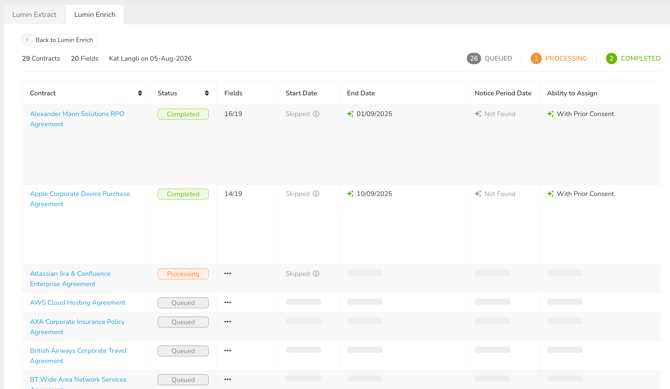Filter by COMPLETED status label

pyautogui.click(x=640, y=59)
